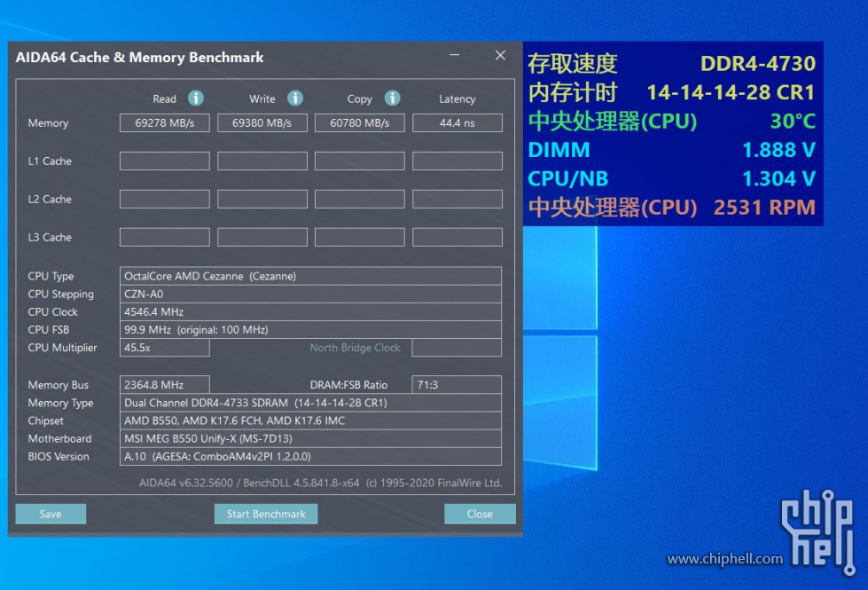Image resolution: width=868 pixels, height=590 pixels.
Task: Click the Memory Bus value 2364.8 MHz
Action: point(165,384)
